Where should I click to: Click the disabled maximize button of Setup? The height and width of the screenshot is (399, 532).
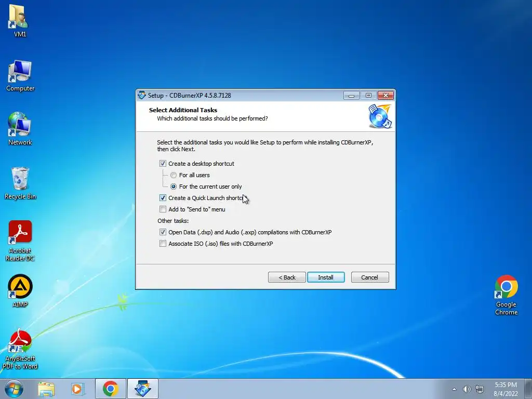point(368,96)
